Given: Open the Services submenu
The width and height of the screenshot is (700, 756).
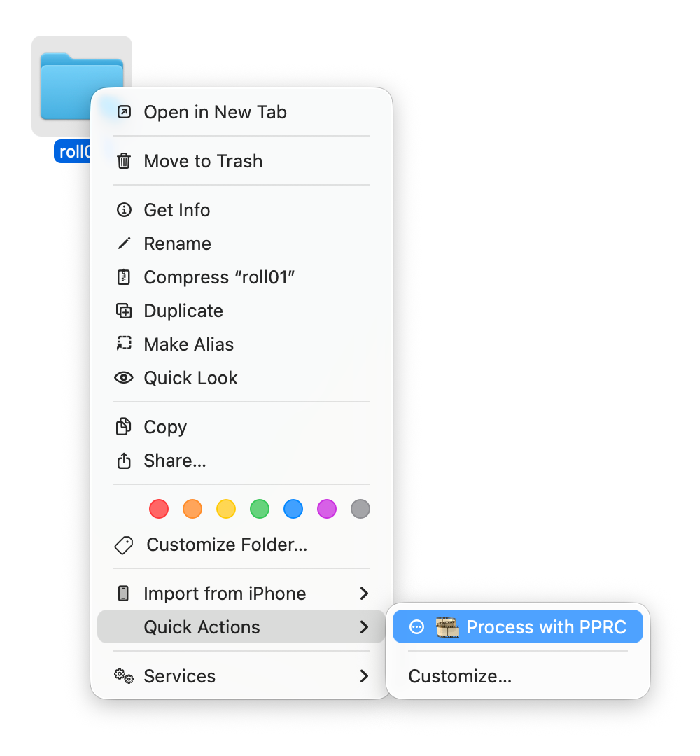Looking at the screenshot, I should (241, 676).
